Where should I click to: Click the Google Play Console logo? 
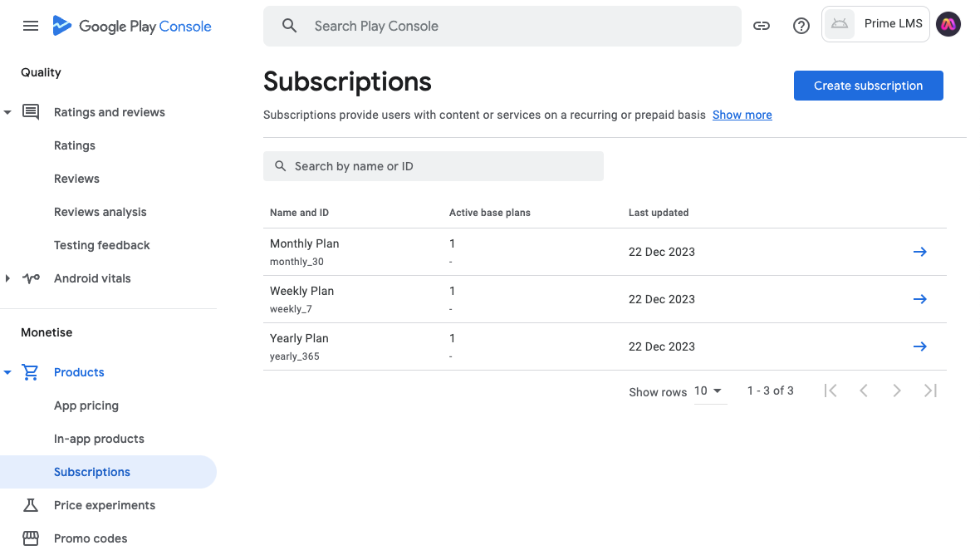coord(133,26)
